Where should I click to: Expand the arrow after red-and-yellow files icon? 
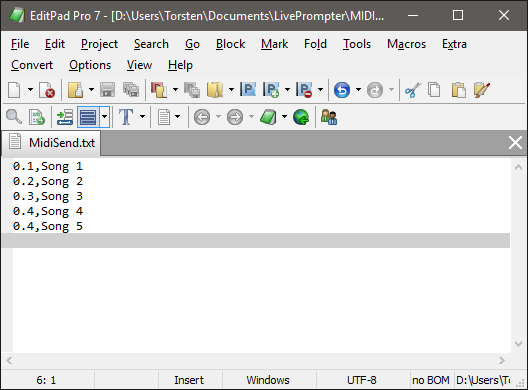point(175,90)
